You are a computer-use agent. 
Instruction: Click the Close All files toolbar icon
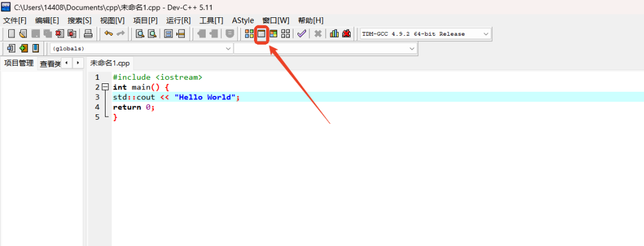click(x=72, y=33)
